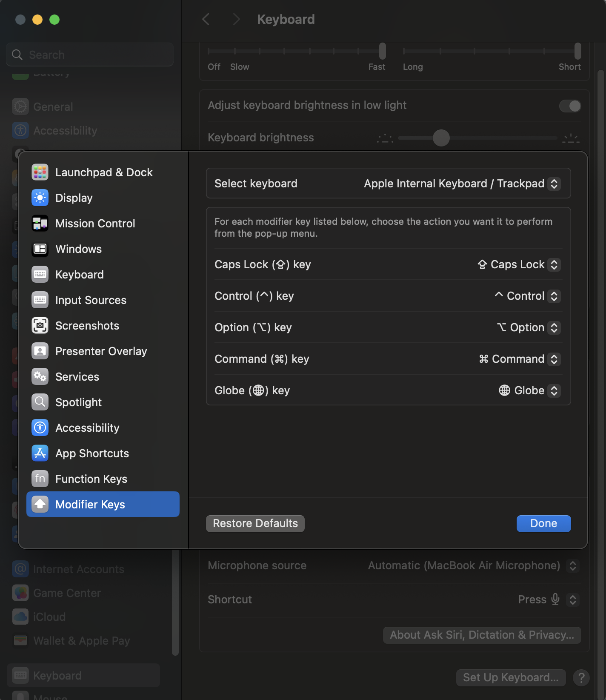Viewport: 606px width, 700px height.
Task: Toggle Adjust keyboard brightness in low light
Action: click(x=570, y=106)
